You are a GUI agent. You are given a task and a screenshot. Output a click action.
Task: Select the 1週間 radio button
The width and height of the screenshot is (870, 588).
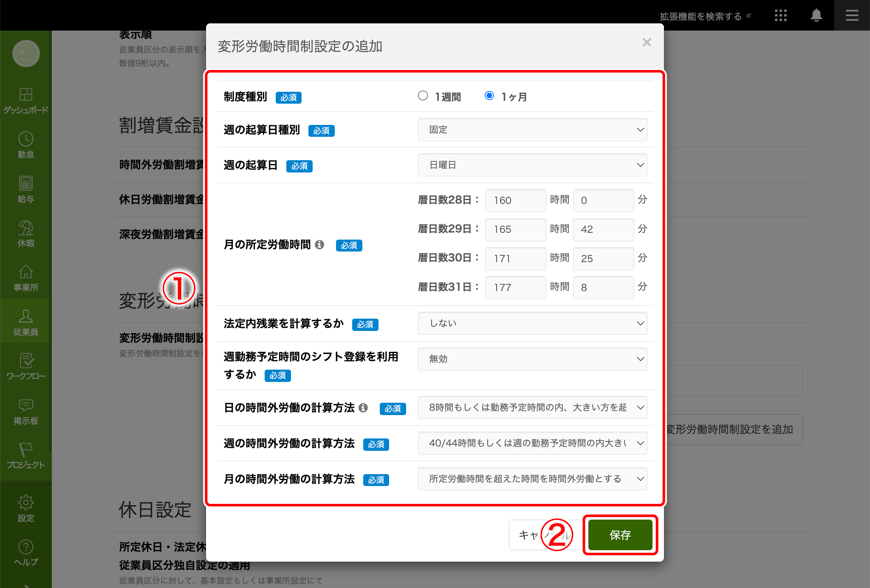point(423,96)
